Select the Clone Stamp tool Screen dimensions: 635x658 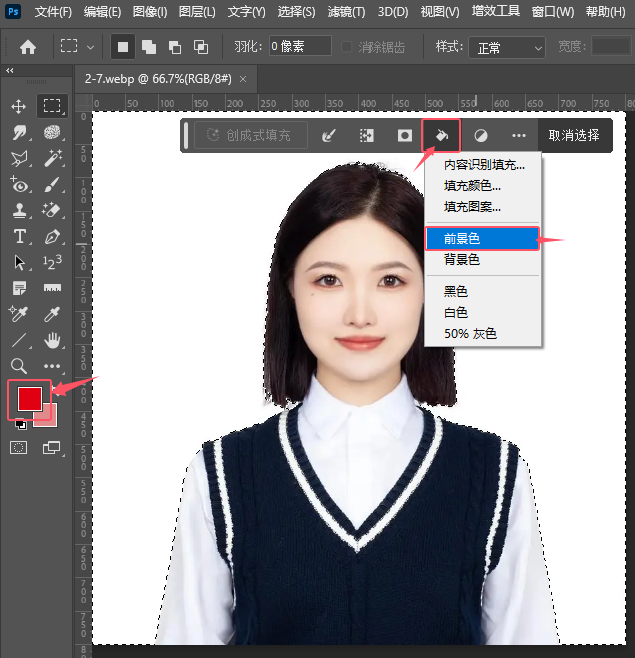[18, 210]
